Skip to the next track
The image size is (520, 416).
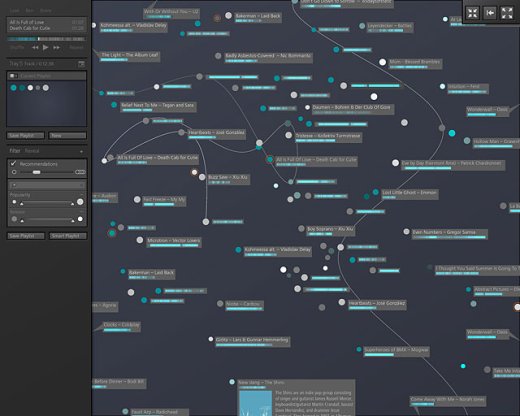(56, 48)
